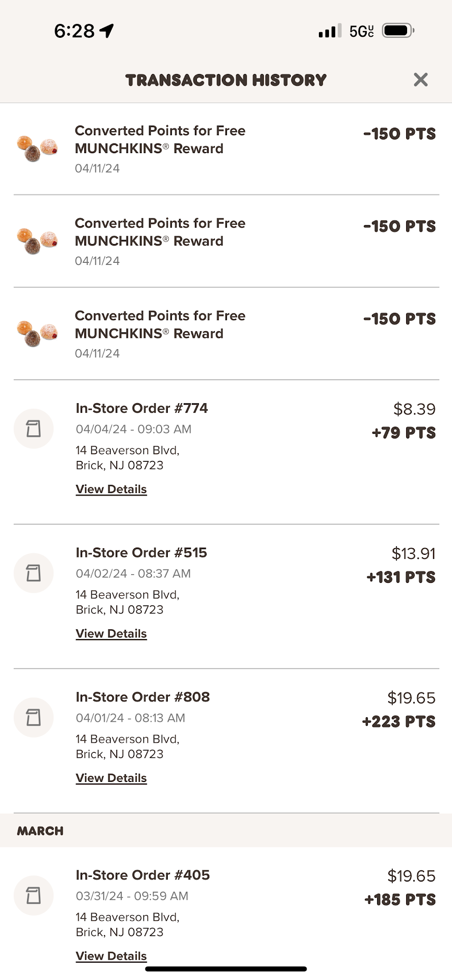Tap the bag icon for Order #515

pyautogui.click(x=34, y=573)
